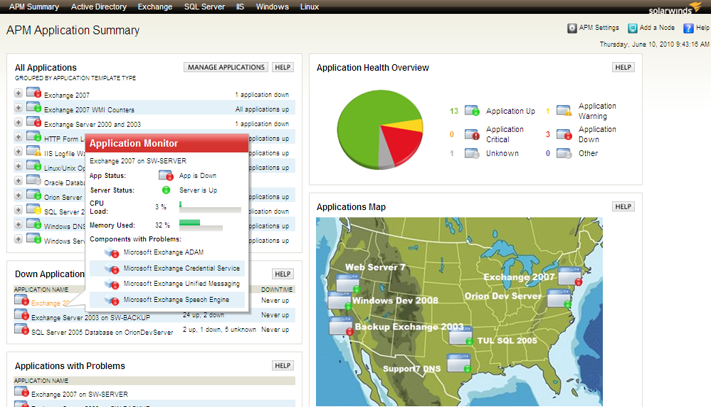Click the IIS Logfile warning status icon
This screenshot has height=407, width=711.
(34, 151)
